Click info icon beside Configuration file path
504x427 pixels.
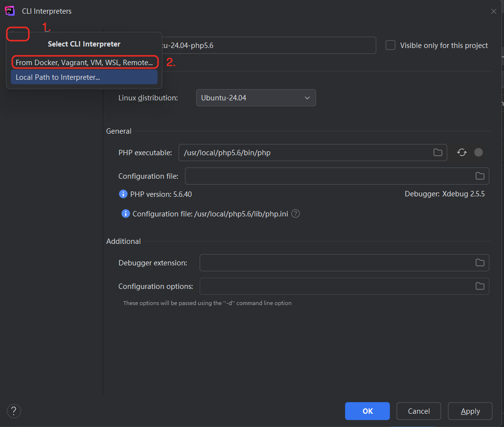click(x=125, y=213)
